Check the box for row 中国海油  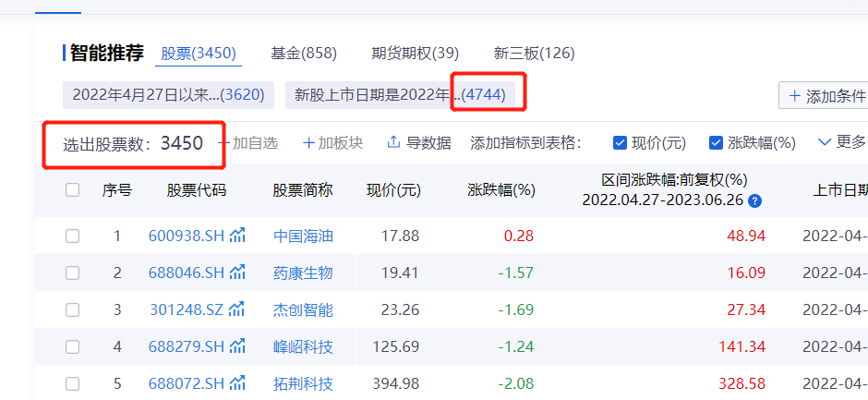tap(73, 236)
